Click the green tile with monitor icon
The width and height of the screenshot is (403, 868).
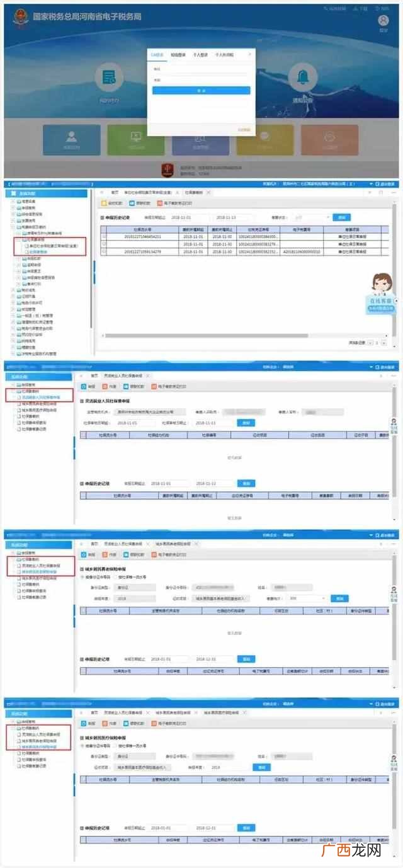(x=135, y=140)
